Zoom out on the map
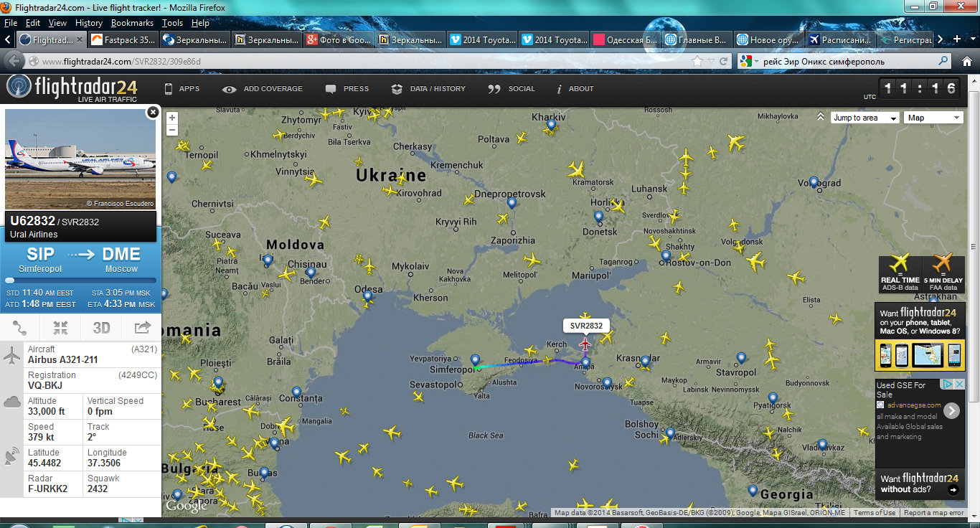Image resolution: width=980 pixels, height=528 pixels. pyautogui.click(x=172, y=130)
